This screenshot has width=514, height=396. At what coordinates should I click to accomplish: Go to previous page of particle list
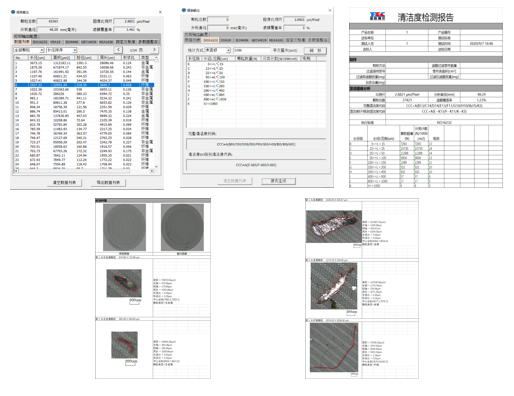pos(118,50)
